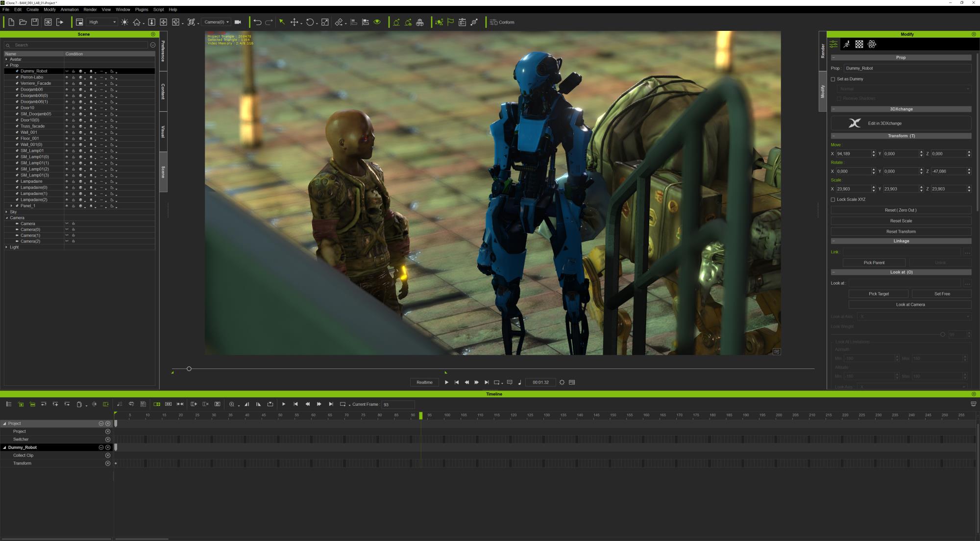Image resolution: width=980 pixels, height=541 pixels.
Task: Click the Undo arrow in toolbar
Action: click(257, 22)
